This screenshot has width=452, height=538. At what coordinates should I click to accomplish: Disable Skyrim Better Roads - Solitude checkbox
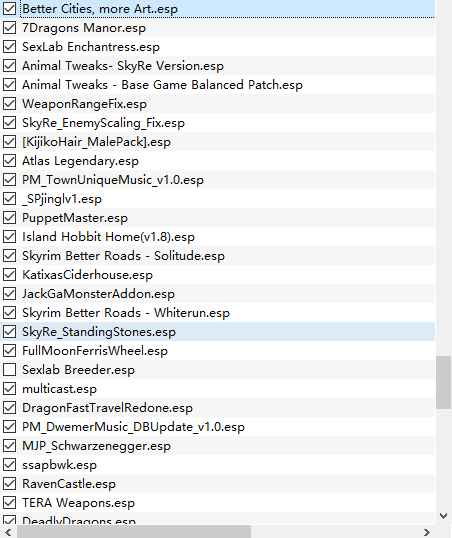tap(9, 256)
